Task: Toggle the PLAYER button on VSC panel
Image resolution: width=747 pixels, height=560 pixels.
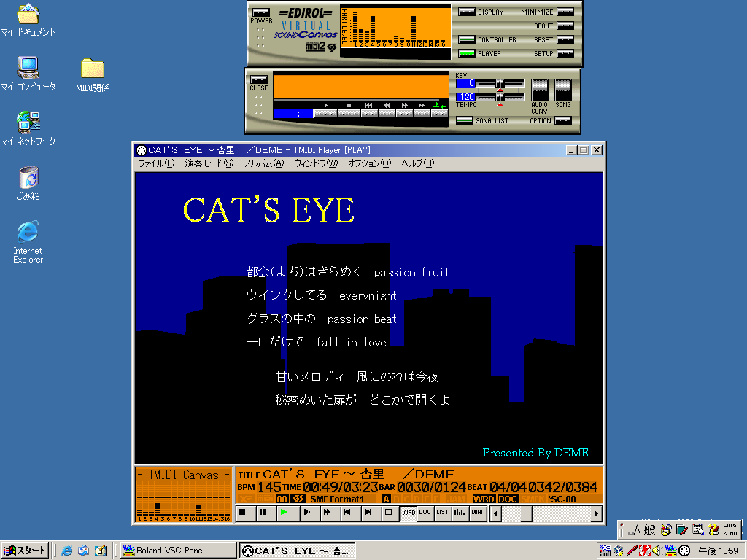Action: 466,53
